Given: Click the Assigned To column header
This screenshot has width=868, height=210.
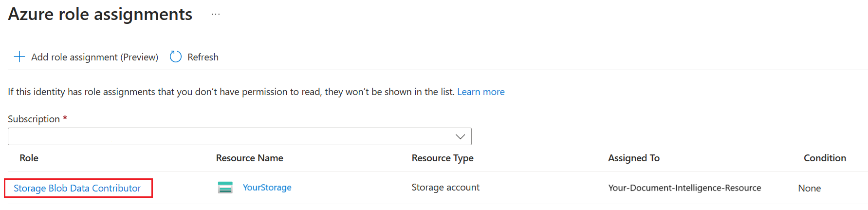Looking at the screenshot, I should tap(633, 158).
